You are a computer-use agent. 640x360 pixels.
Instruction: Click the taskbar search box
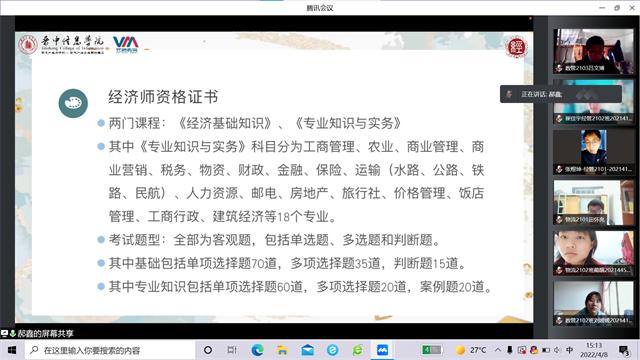coord(109,350)
